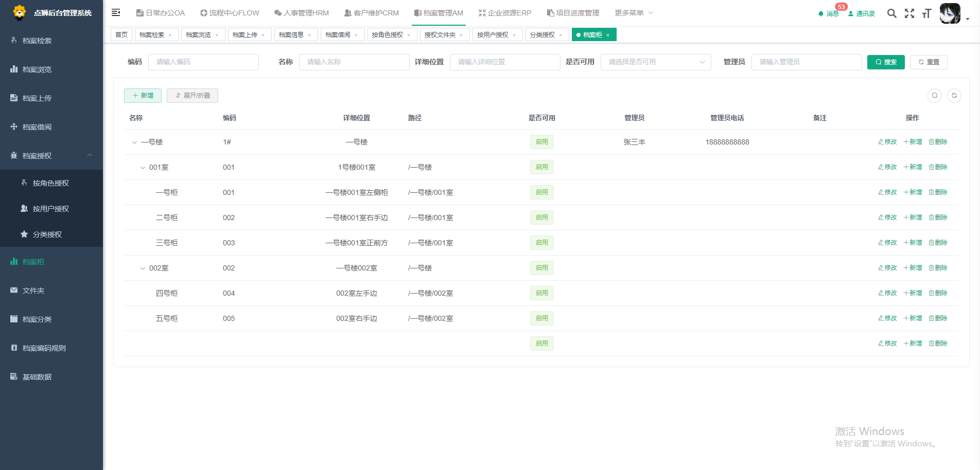
Task: Toggle fullscreen mode icon
Action: [909, 13]
